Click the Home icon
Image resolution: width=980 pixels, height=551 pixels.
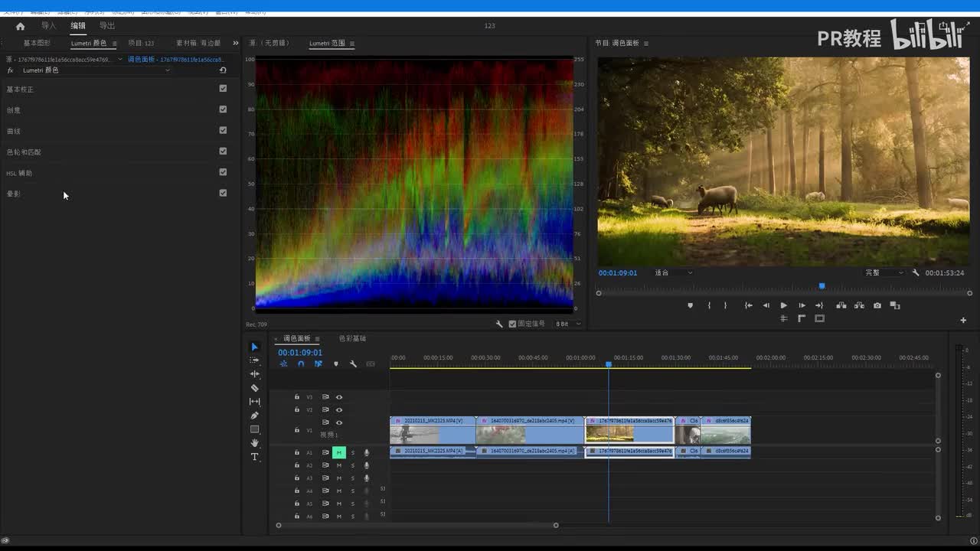[x=21, y=26]
